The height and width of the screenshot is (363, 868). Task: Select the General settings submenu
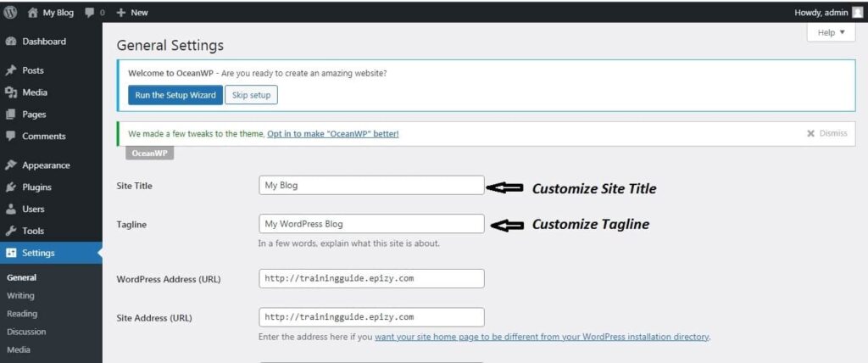coord(21,277)
